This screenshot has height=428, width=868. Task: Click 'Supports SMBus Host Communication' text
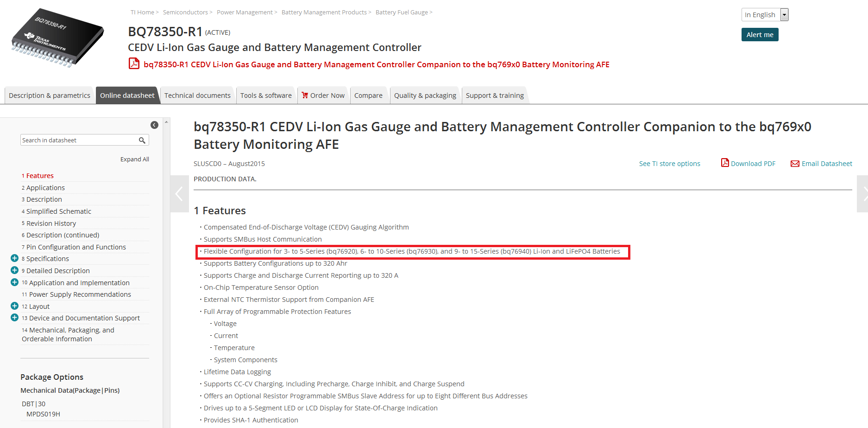pyautogui.click(x=263, y=239)
